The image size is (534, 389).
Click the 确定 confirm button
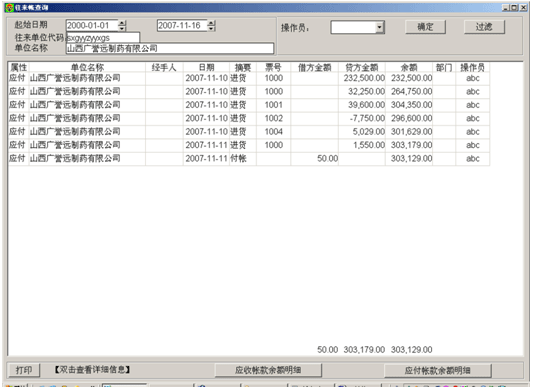425,27
